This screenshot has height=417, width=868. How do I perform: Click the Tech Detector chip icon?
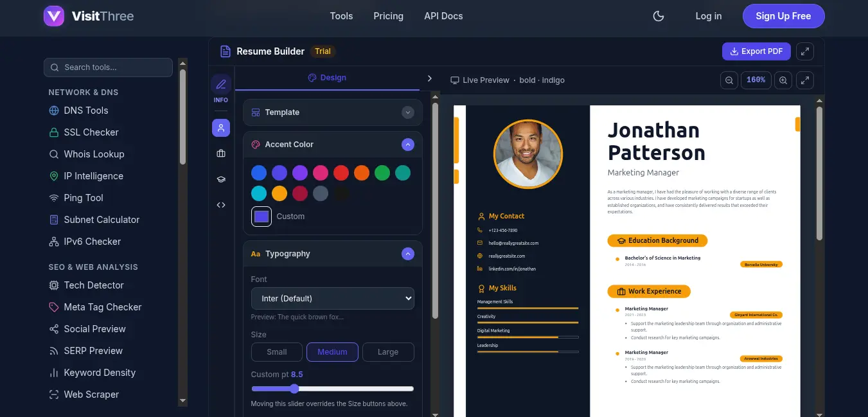click(x=54, y=285)
